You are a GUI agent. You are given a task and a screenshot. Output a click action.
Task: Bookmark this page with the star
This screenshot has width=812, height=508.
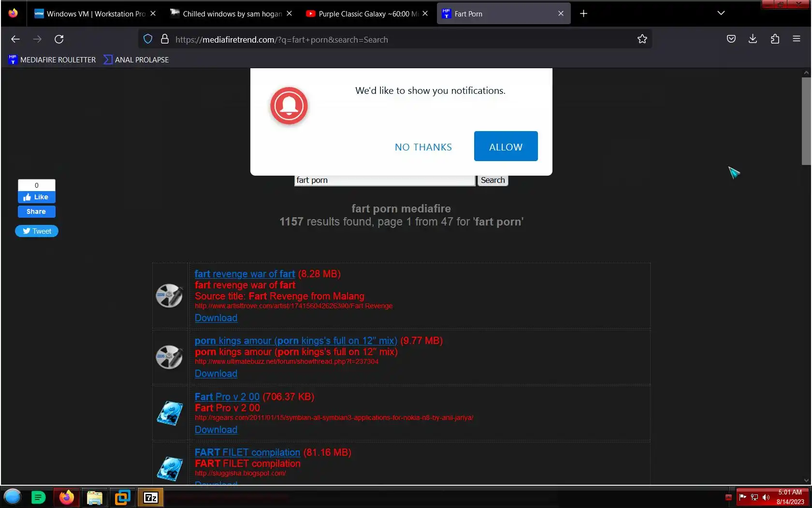click(x=642, y=39)
